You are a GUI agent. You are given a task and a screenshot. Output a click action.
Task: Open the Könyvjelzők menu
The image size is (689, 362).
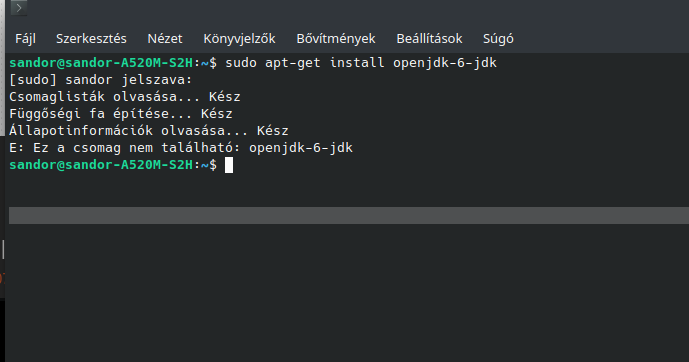point(239,39)
